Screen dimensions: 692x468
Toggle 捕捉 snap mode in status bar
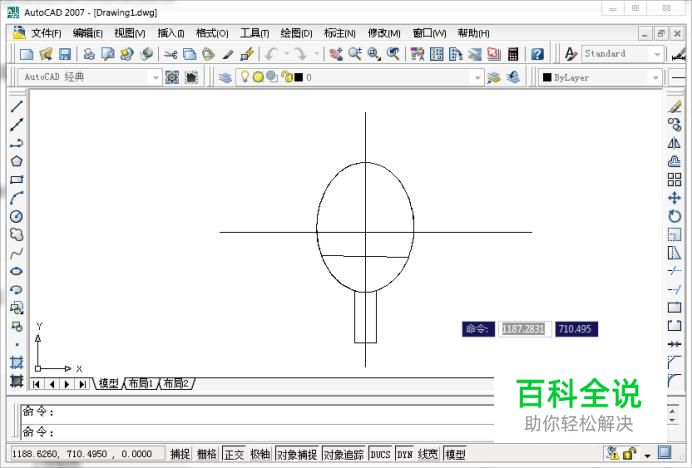coord(180,454)
